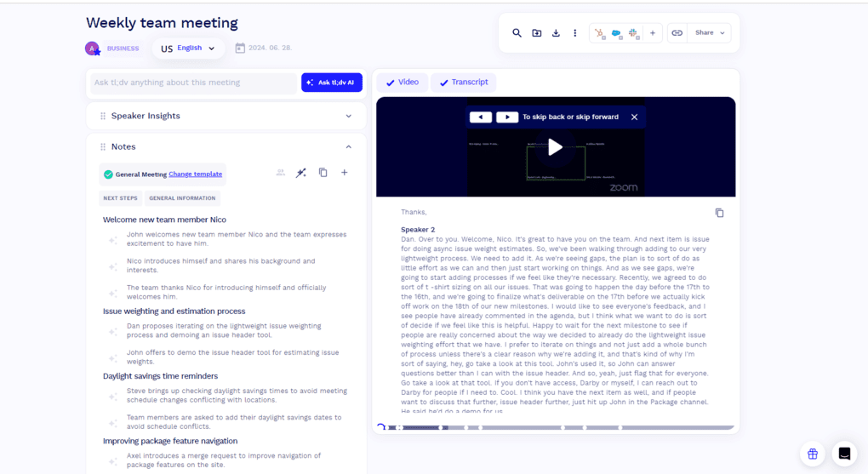Open the three-dot more options menu
868x474 pixels.
pos(574,33)
